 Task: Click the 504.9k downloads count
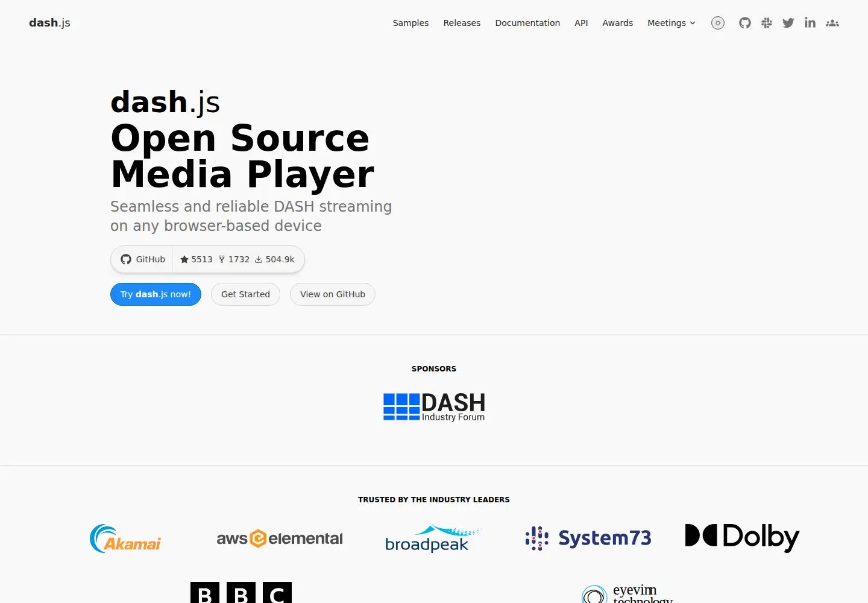coord(275,259)
